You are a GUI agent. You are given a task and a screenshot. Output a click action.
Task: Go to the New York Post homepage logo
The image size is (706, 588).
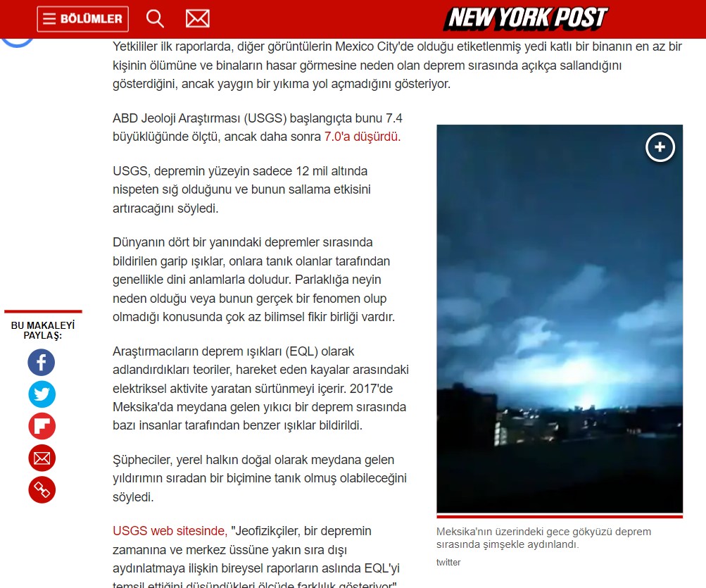tap(525, 18)
